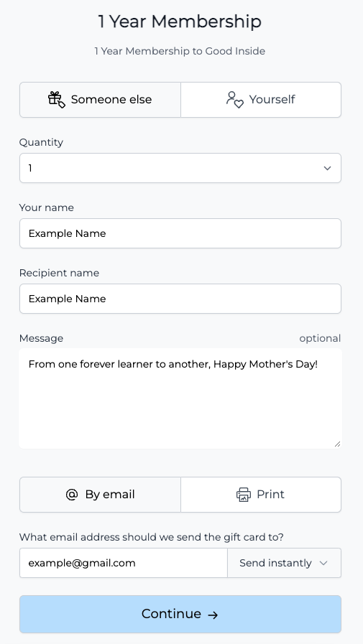Click the Continue button

tap(180, 614)
